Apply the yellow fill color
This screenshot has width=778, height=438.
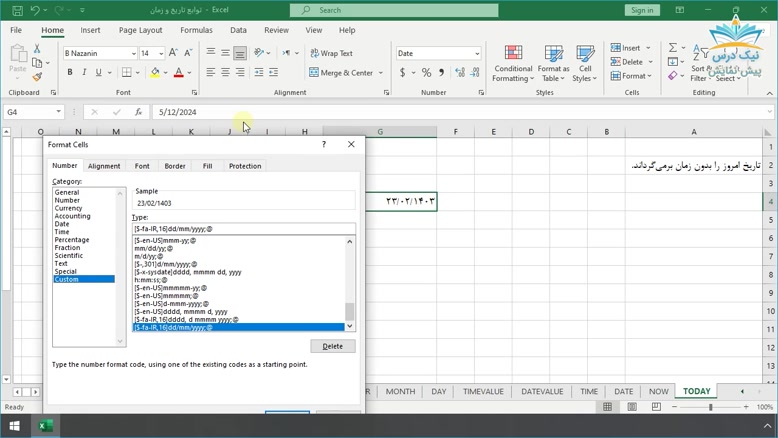pos(155,72)
